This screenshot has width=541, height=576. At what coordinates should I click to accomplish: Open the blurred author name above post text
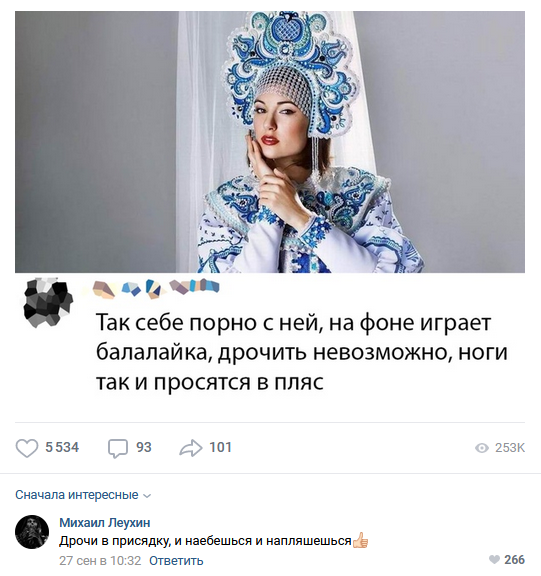pos(155,288)
